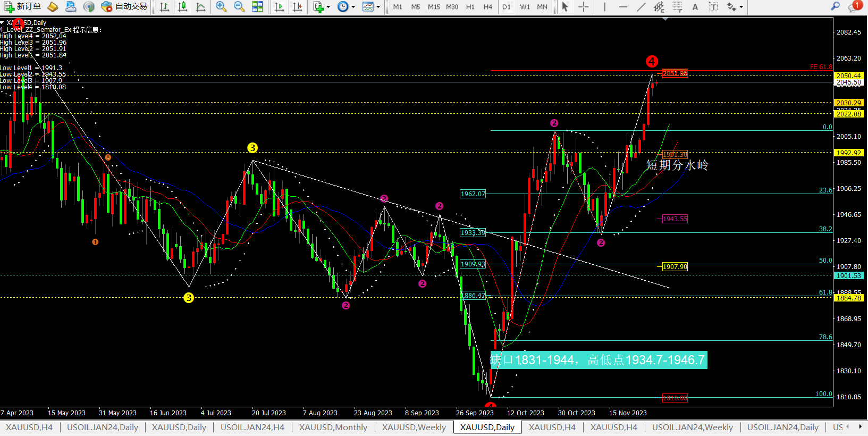
Task: Open the XAUUSD,Monthly tab
Action: (333, 427)
